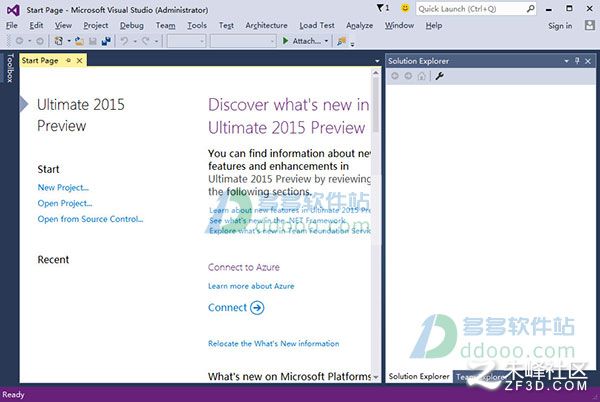The height and width of the screenshot is (402, 600).
Task: Open the Debug menu
Action: point(132,25)
